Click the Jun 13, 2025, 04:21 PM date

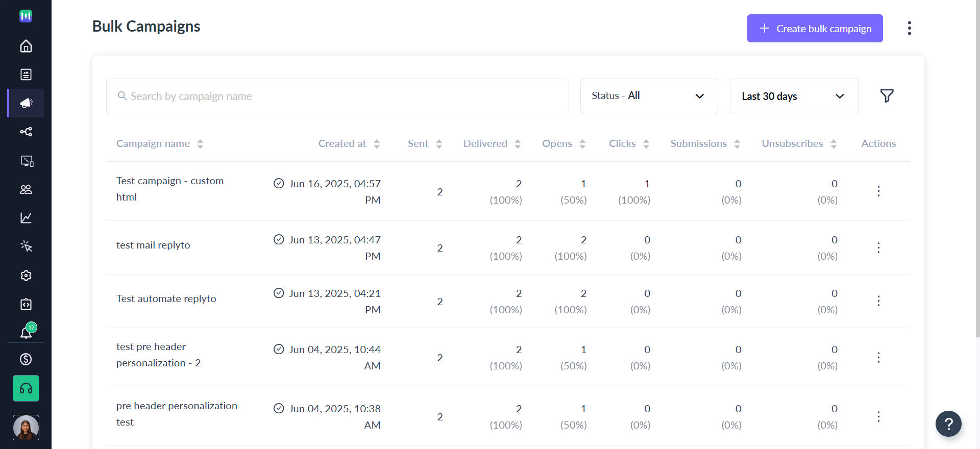(335, 301)
